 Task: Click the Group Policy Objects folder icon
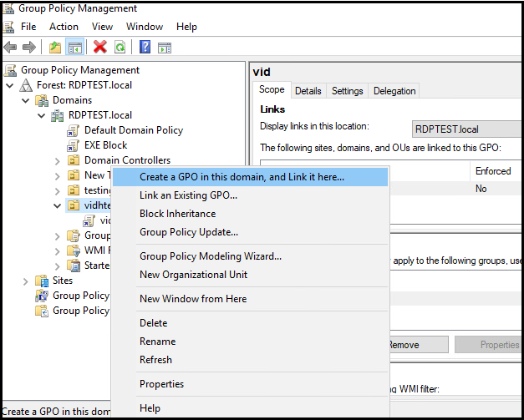(x=74, y=235)
